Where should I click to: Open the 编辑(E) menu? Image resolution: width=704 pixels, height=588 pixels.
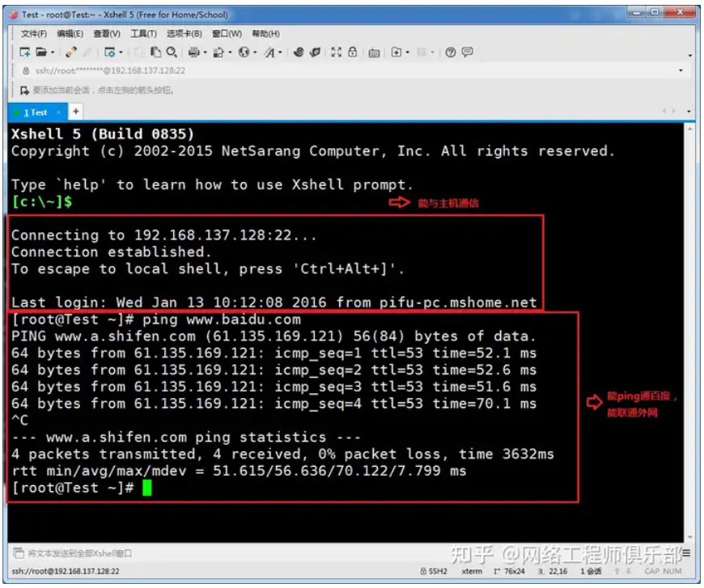(x=70, y=34)
